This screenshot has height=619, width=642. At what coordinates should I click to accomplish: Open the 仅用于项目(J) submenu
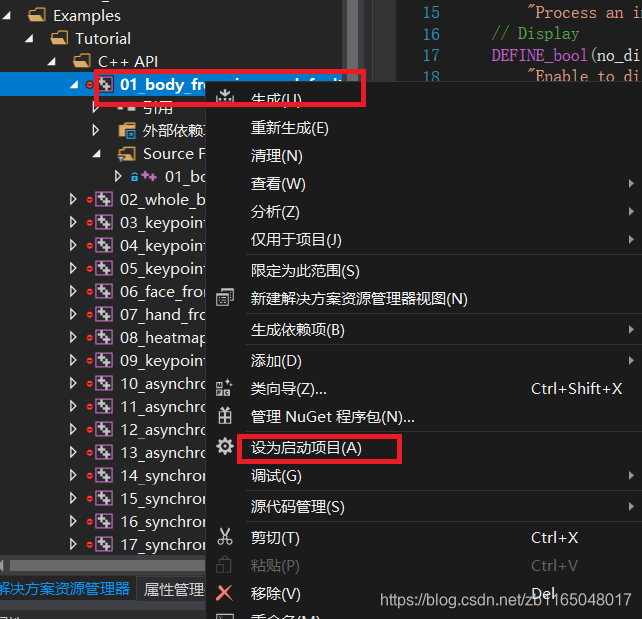pos(296,239)
